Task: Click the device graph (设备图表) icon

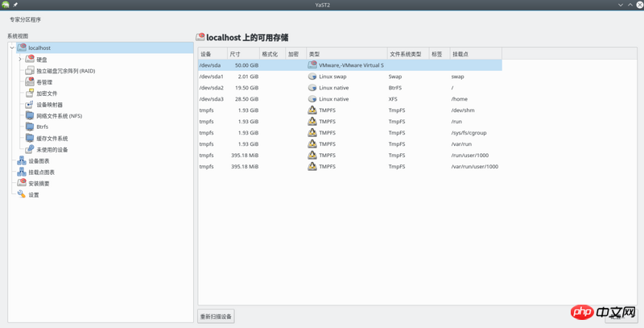Action: click(x=22, y=161)
